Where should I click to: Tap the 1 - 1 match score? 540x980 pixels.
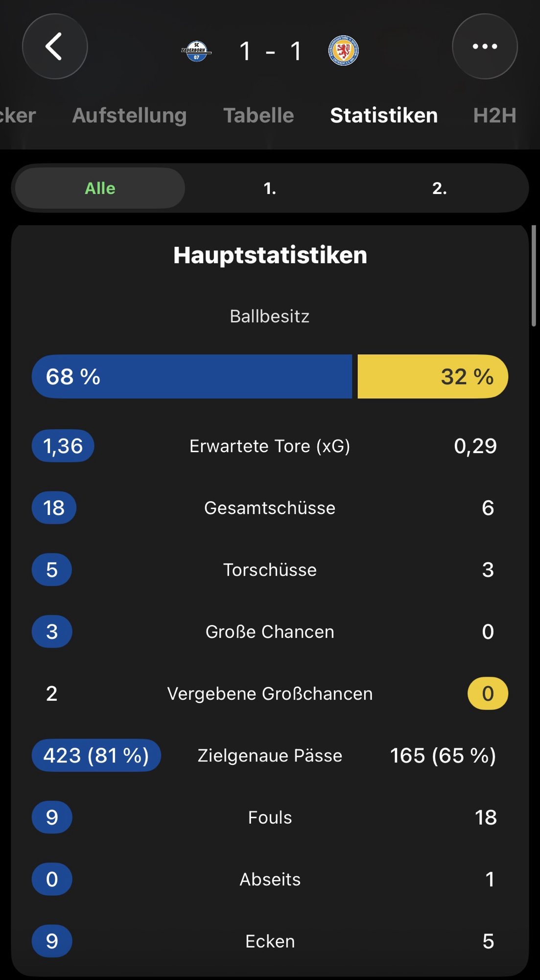point(270,51)
